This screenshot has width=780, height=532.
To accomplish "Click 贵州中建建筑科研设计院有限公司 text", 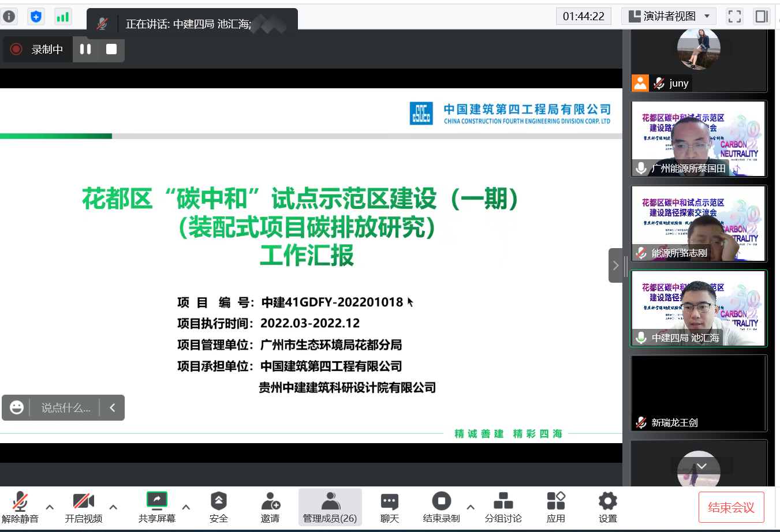I will pos(348,387).
